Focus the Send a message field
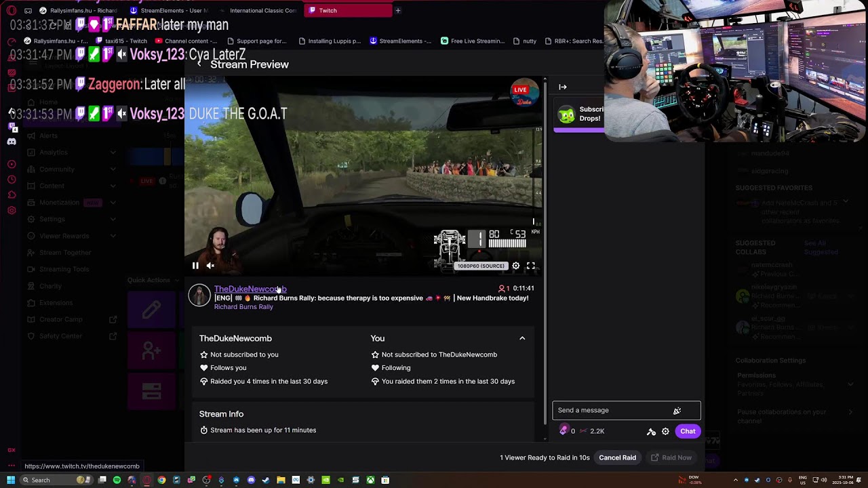Image resolution: width=868 pixels, height=488 pixels. 627,410
